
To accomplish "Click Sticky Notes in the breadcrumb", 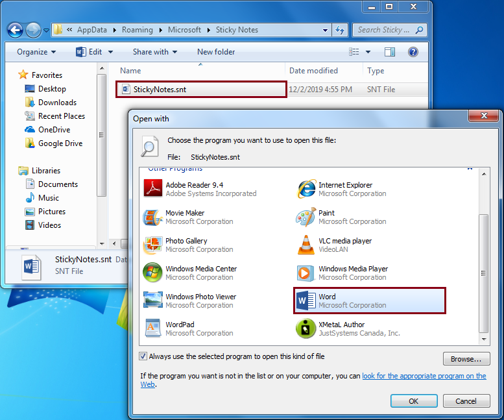I will coord(237,30).
